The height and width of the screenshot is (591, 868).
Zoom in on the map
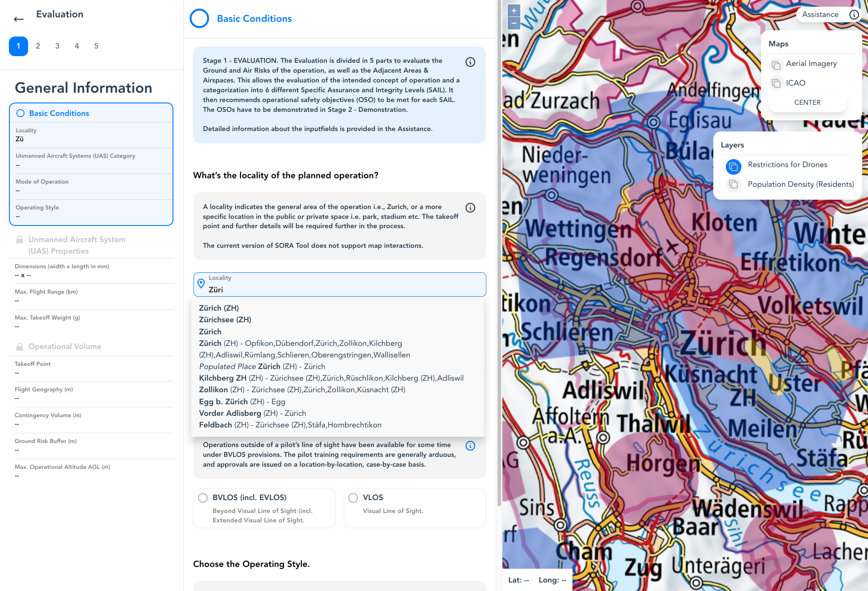(x=514, y=11)
